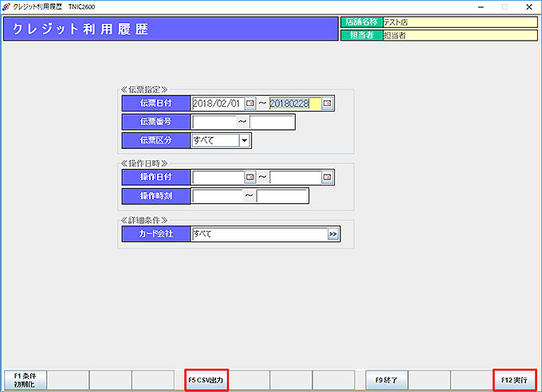Click the 操作日付 start date field
Viewport: 542px width, 392px height.
[218, 177]
